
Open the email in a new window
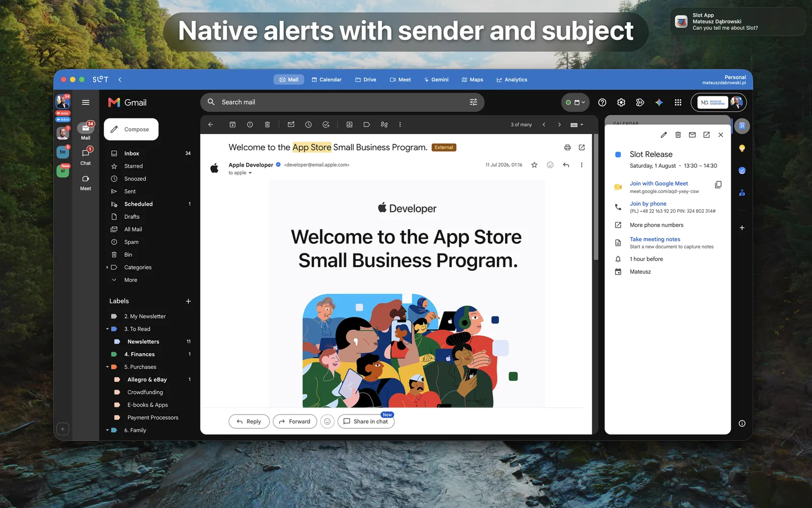coord(582,147)
